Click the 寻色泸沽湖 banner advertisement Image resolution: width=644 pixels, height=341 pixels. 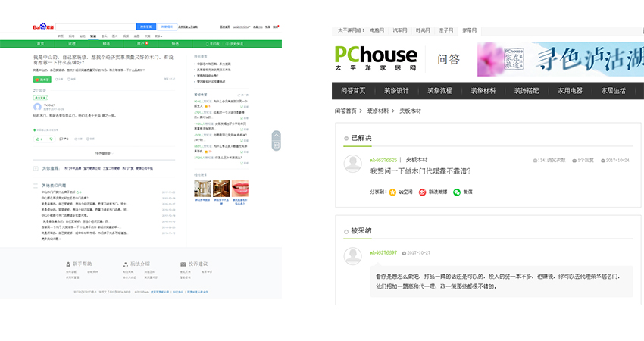tap(561, 59)
